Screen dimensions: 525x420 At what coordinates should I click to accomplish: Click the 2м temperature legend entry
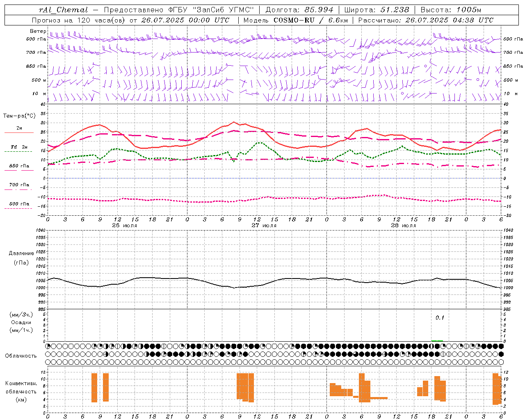[19, 128]
